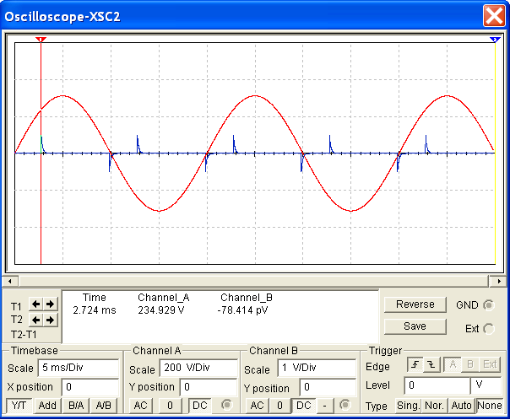Click T2 right arrow button
Image resolution: width=510 pixels, height=420 pixels.
pyautogui.click(x=50, y=320)
